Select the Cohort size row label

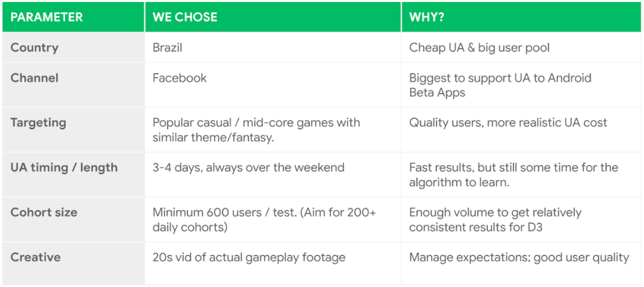[x=44, y=212]
